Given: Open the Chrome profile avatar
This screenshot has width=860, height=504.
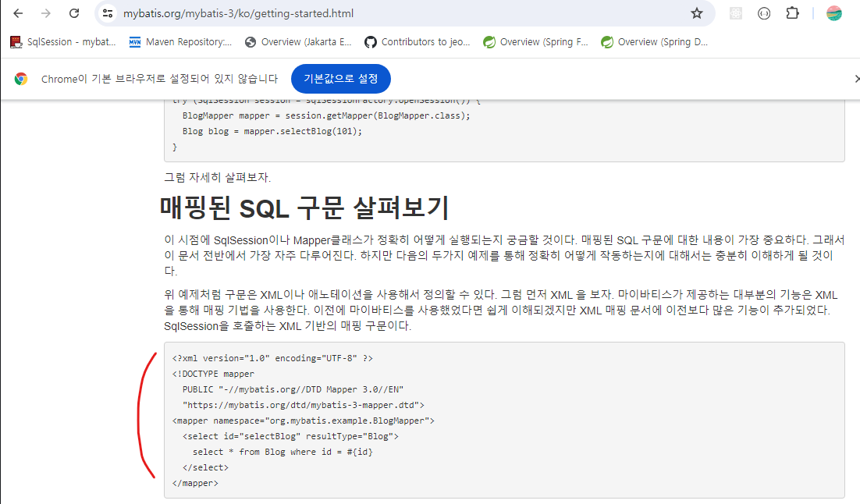Looking at the screenshot, I should pyautogui.click(x=834, y=13).
